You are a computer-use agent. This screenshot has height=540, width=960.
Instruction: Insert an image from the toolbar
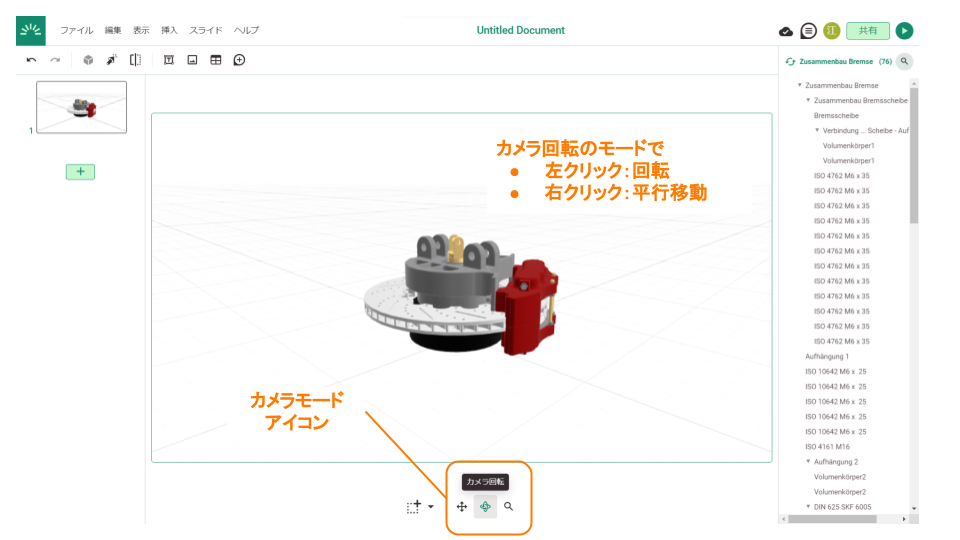(192, 60)
